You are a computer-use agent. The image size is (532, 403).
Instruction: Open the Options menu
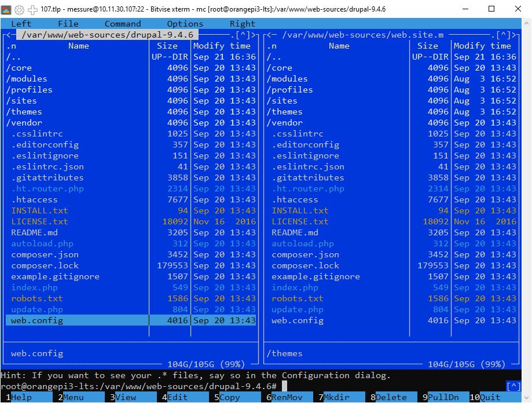click(x=185, y=24)
